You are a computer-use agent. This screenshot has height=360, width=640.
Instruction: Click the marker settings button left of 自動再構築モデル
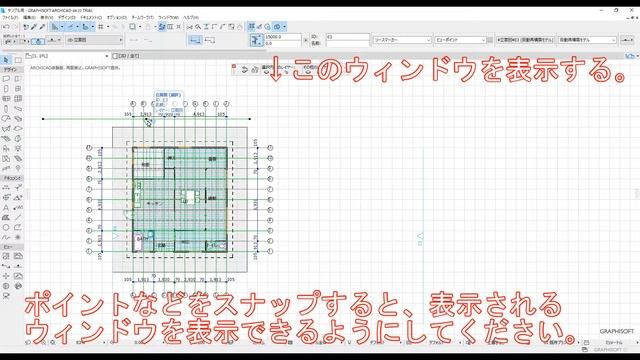[525, 40]
